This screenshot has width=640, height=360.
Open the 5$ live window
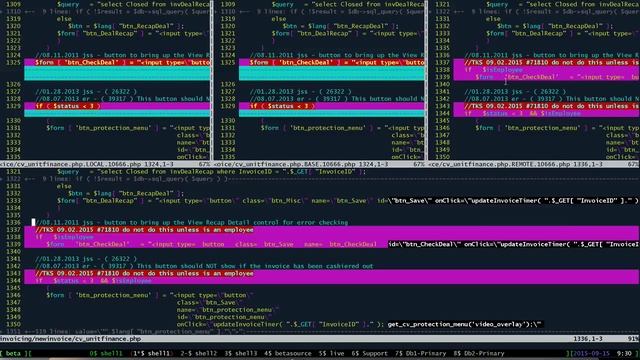pos(331,353)
